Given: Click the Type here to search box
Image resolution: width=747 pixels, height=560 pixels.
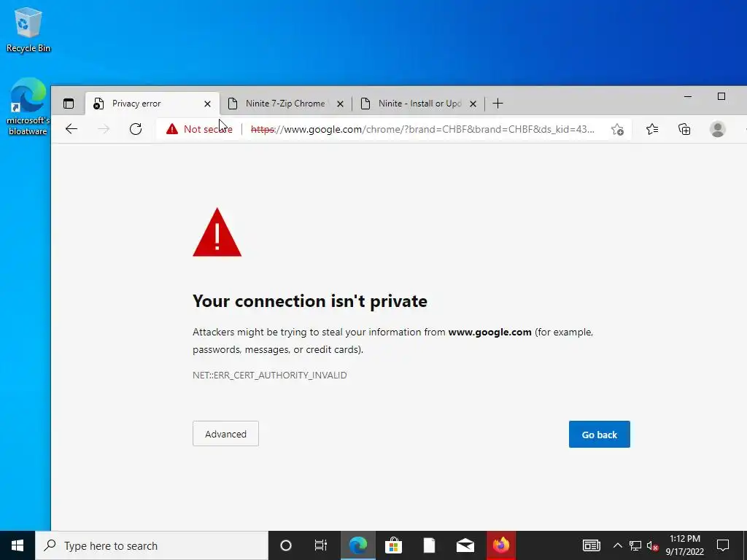Looking at the screenshot, I should [x=152, y=545].
